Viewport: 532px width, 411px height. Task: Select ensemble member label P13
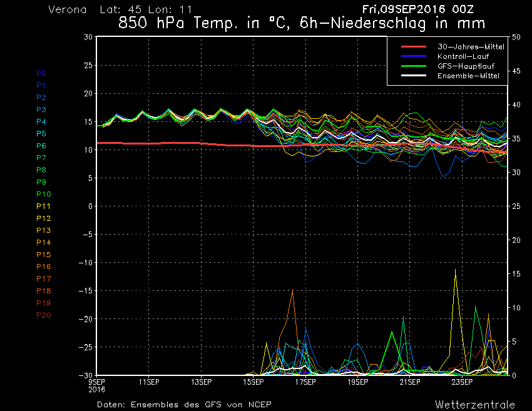tap(43, 230)
